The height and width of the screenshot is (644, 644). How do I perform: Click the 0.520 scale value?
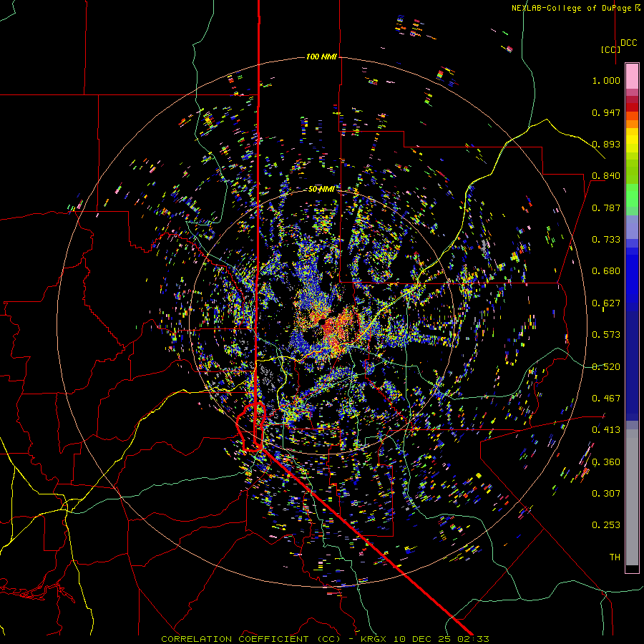point(606,367)
